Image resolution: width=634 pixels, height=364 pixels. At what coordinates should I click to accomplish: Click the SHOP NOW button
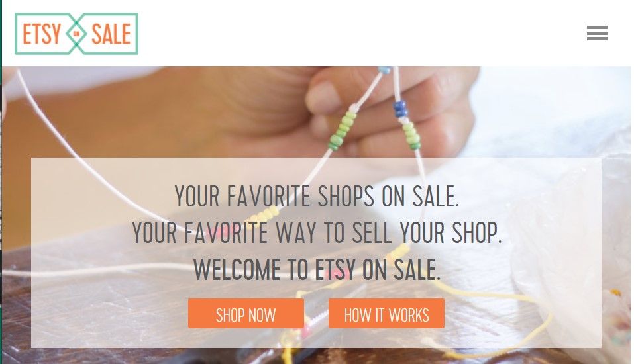246,314
